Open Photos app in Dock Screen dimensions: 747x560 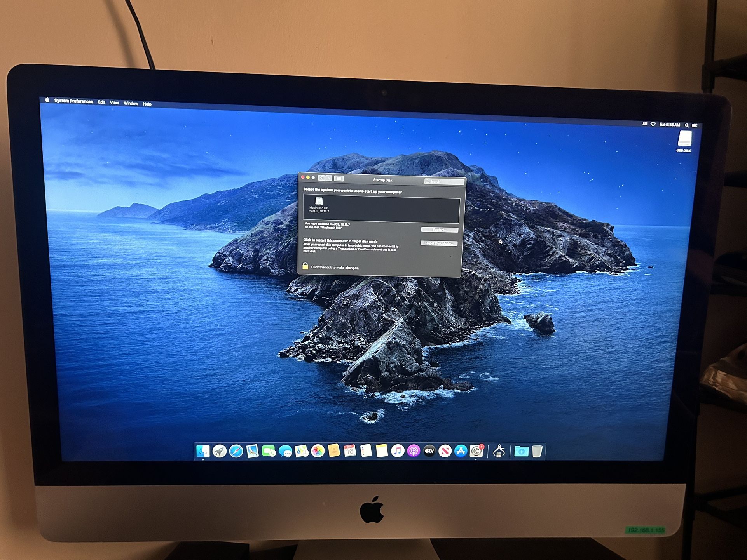point(318,451)
